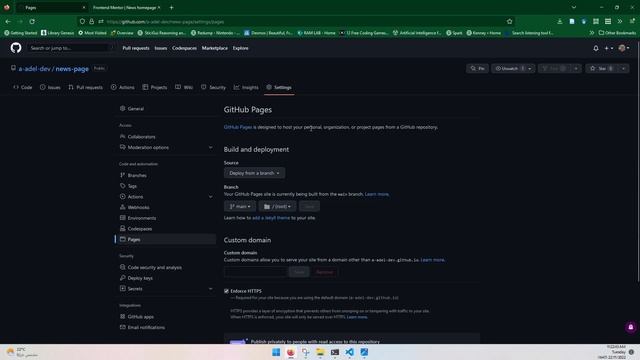Click the news-page repository name link
This screenshot has width=640, height=360.
tap(72, 69)
